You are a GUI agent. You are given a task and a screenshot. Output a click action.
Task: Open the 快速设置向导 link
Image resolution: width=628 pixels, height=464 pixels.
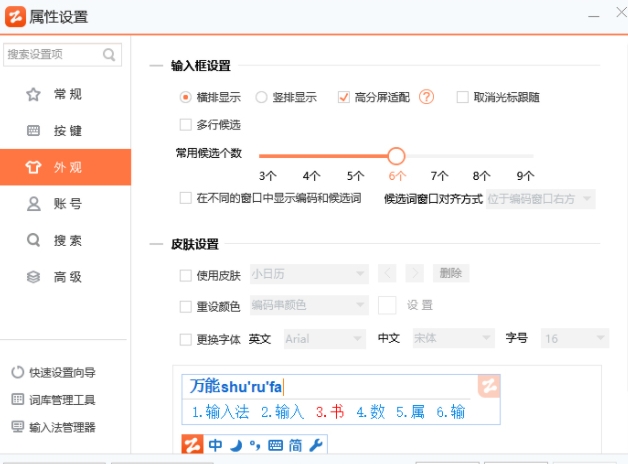point(60,372)
